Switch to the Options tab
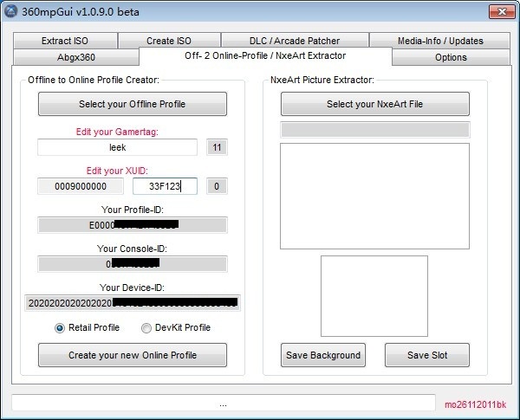 tap(451, 57)
